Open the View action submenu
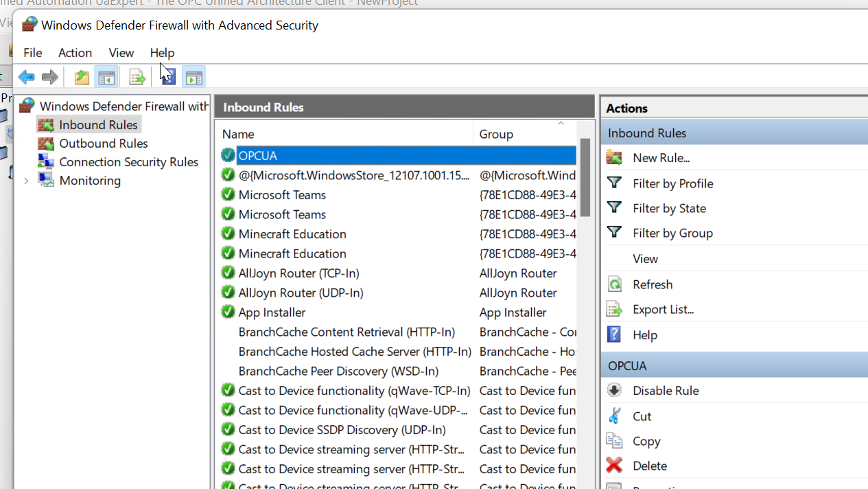 [645, 259]
